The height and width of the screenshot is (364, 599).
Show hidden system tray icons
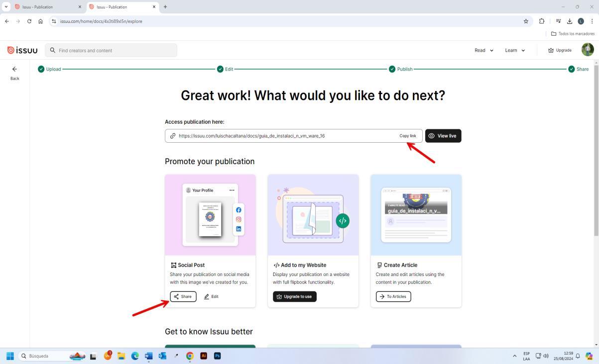514,356
